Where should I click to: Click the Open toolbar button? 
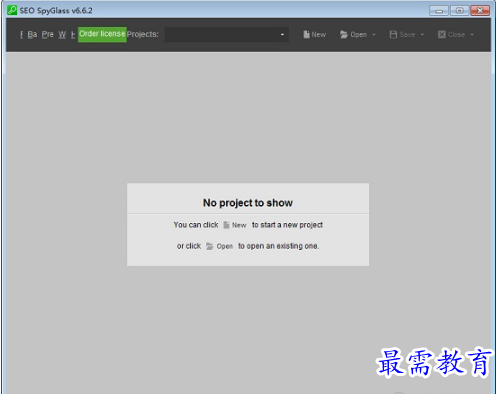coord(354,35)
